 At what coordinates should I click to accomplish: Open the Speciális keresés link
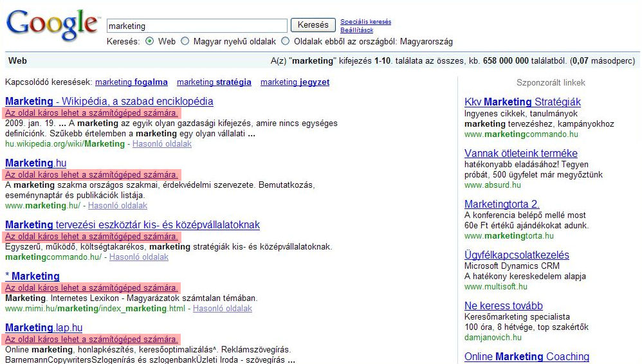(365, 22)
